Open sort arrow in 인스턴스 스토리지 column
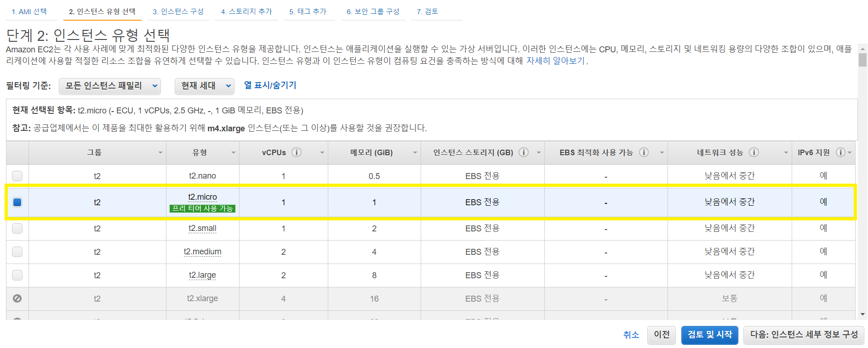Viewport: 868px width, 348px height. tap(539, 153)
